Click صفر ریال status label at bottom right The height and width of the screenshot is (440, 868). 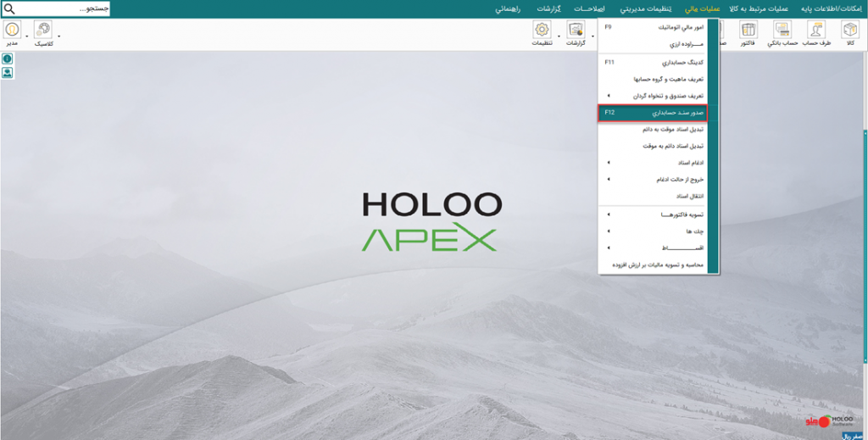pyautogui.click(x=852, y=437)
